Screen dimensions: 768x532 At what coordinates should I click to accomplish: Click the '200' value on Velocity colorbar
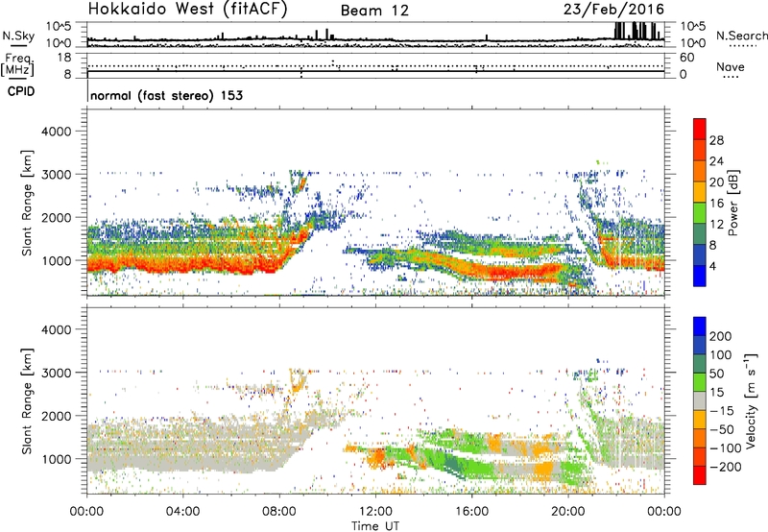[721, 336]
